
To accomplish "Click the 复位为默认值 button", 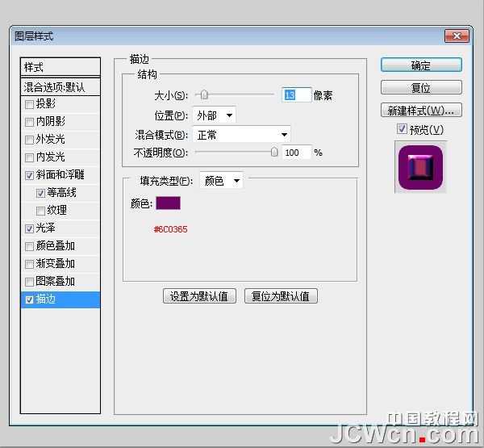I will point(281,296).
